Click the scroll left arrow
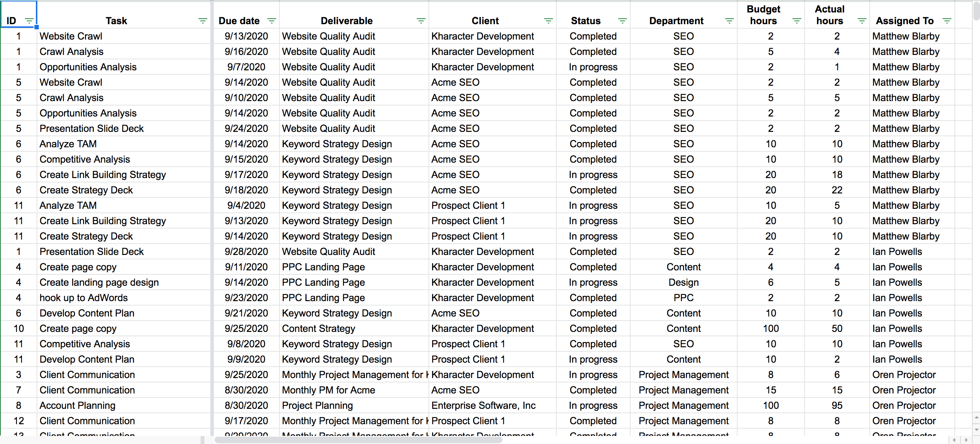This screenshot has width=980, height=444. pos(954,440)
